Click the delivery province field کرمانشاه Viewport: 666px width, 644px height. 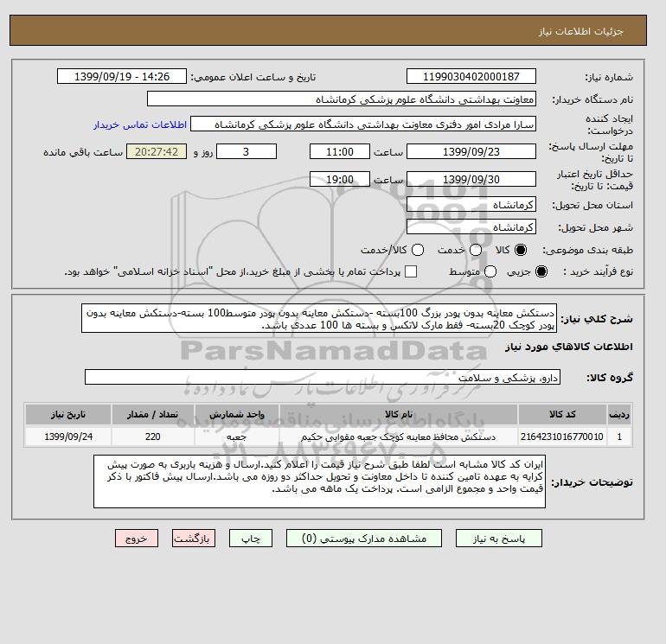click(471, 205)
